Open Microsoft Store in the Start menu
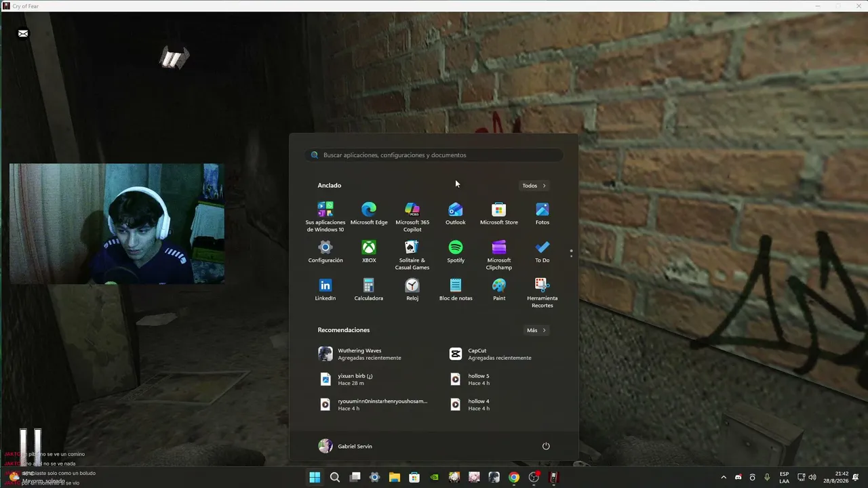Screen dimensions: 868x488 click(499, 214)
